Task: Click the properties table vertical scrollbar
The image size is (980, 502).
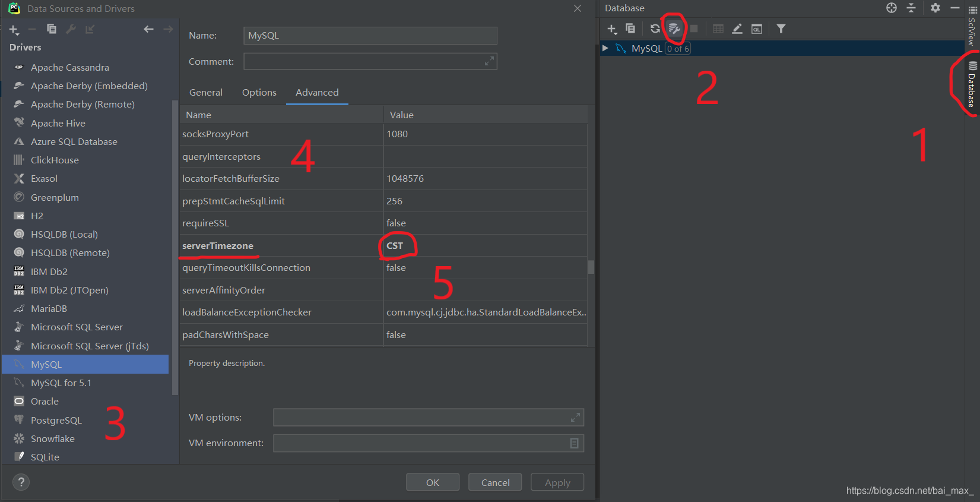Action: tap(591, 267)
